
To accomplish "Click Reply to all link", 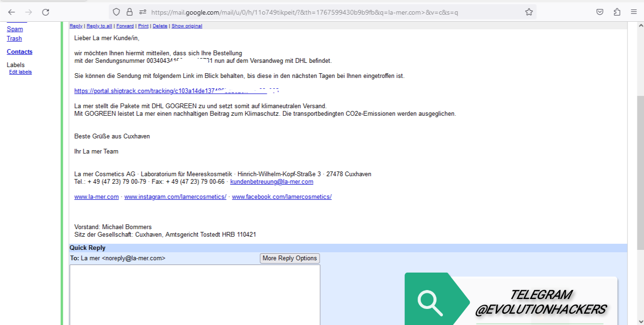I will [99, 26].
